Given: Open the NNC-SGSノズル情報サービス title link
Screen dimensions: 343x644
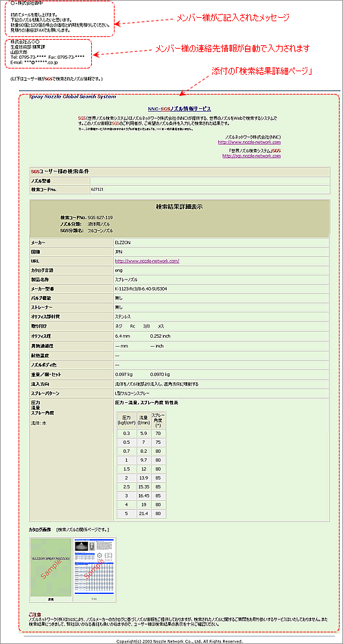Looking at the screenshot, I should [179, 109].
